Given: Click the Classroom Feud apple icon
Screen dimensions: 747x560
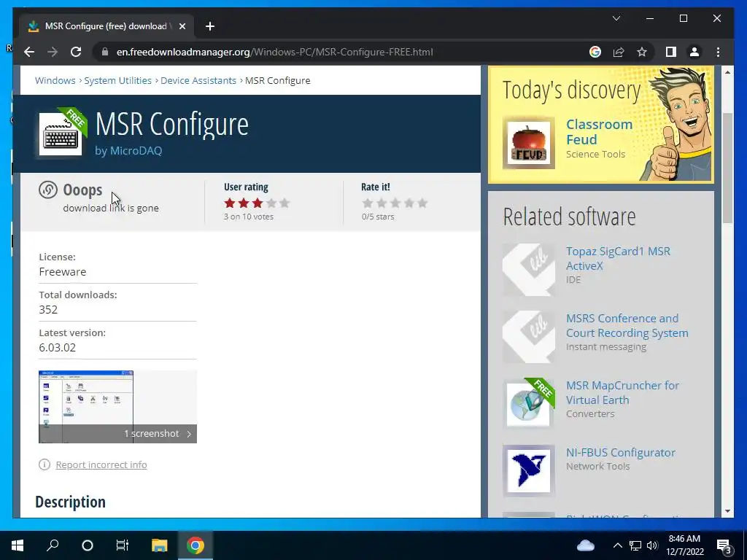Looking at the screenshot, I should coord(528,143).
